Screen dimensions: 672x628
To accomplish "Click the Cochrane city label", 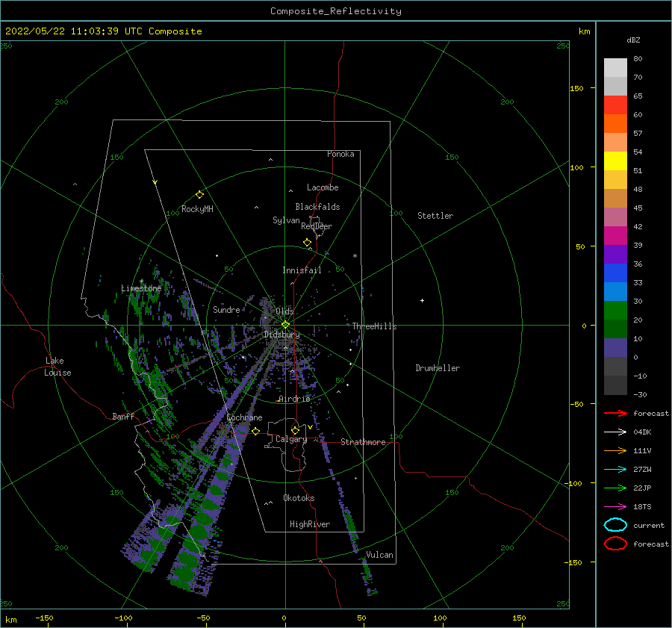I will pyautogui.click(x=244, y=417).
